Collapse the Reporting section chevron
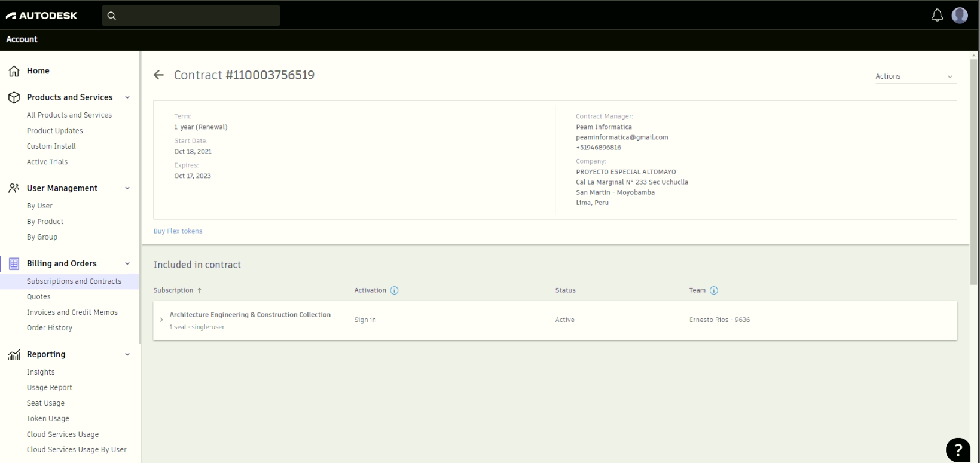Image resolution: width=980 pixels, height=463 pixels. [x=127, y=354]
